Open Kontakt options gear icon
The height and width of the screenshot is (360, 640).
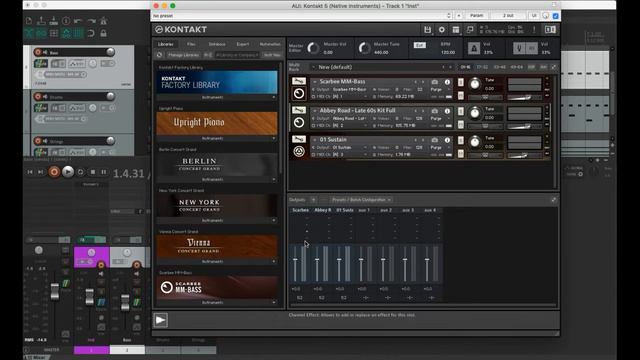pos(442,29)
